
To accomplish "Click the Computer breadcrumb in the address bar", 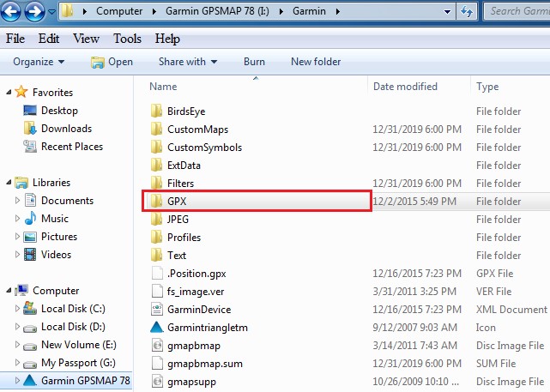I will (x=119, y=11).
